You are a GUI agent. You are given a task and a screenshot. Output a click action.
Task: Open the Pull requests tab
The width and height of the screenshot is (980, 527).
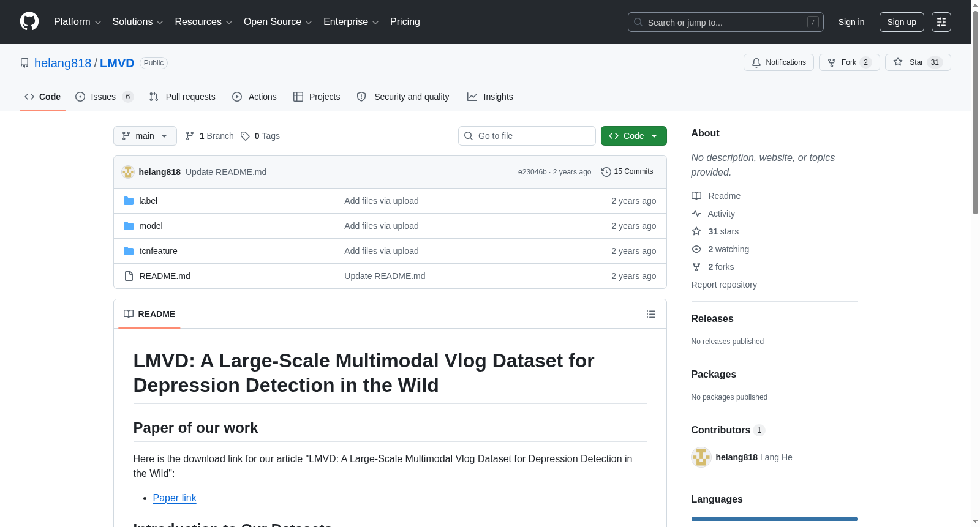click(183, 97)
